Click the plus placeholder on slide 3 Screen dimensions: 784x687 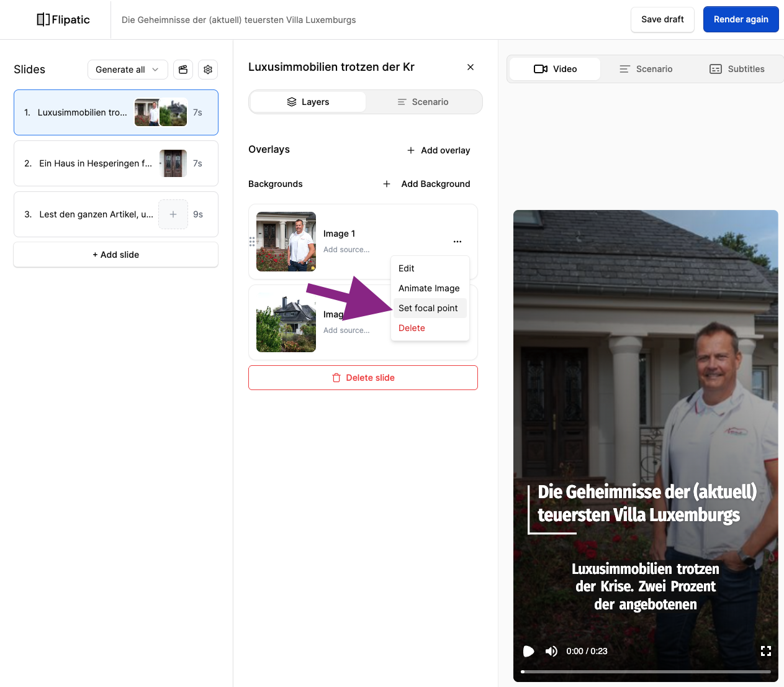tap(173, 214)
